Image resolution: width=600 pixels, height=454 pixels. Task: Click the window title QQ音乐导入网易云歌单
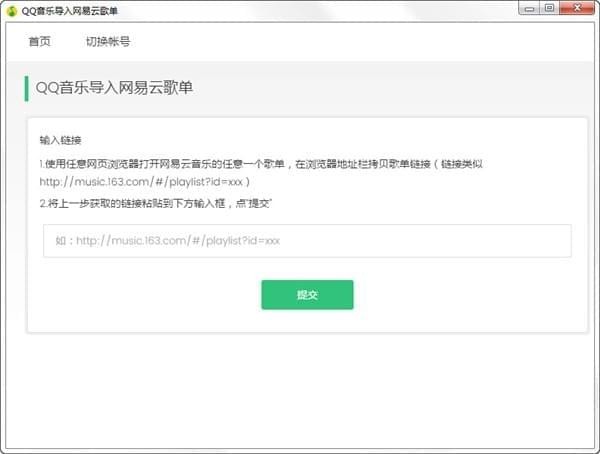click(69, 11)
